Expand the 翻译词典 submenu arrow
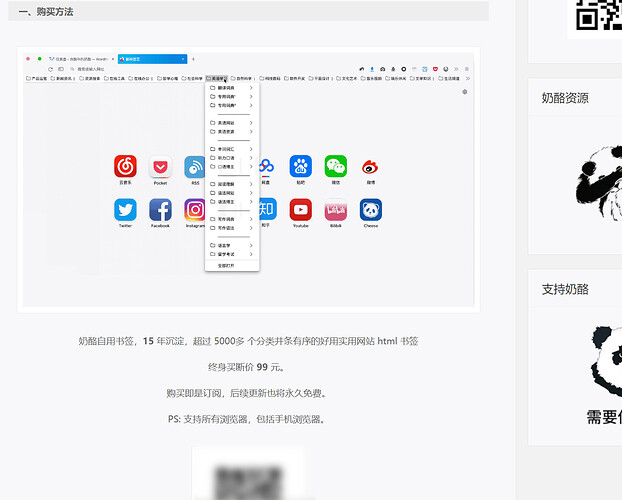622x500 pixels. coord(251,88)
